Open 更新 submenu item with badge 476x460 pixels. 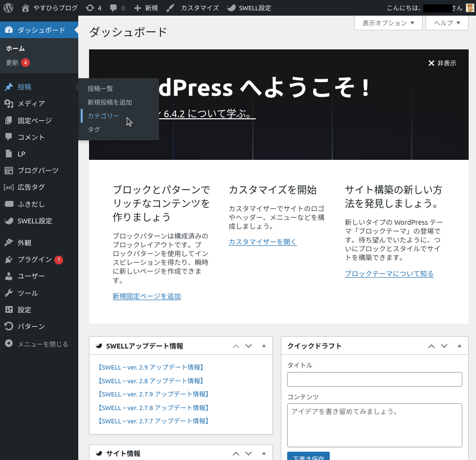(x=18, y=63)
